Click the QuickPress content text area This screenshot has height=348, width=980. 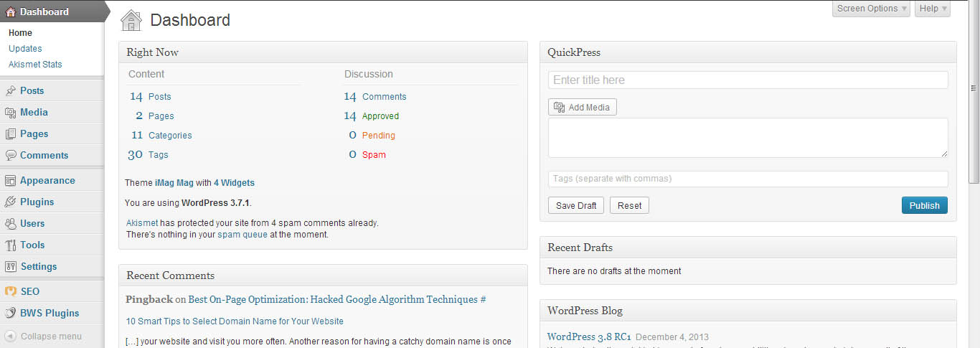748,138
